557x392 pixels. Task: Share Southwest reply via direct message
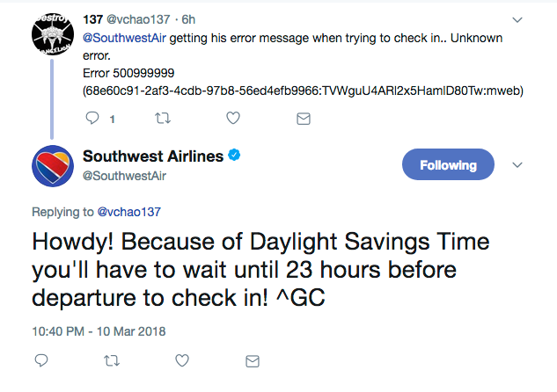coord(253,360)
